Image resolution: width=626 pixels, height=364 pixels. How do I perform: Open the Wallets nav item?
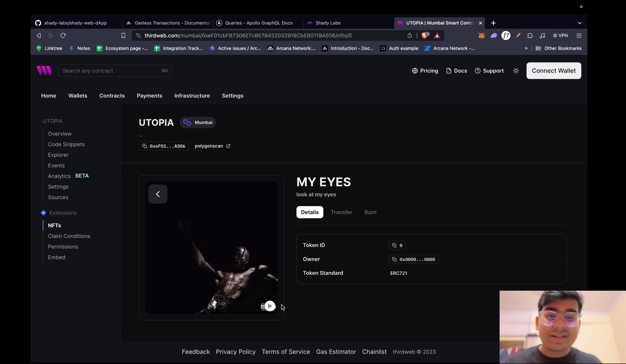[78, 96]
